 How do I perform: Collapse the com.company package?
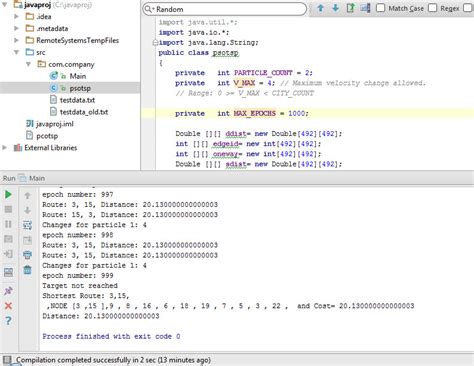tap(28, 64)
